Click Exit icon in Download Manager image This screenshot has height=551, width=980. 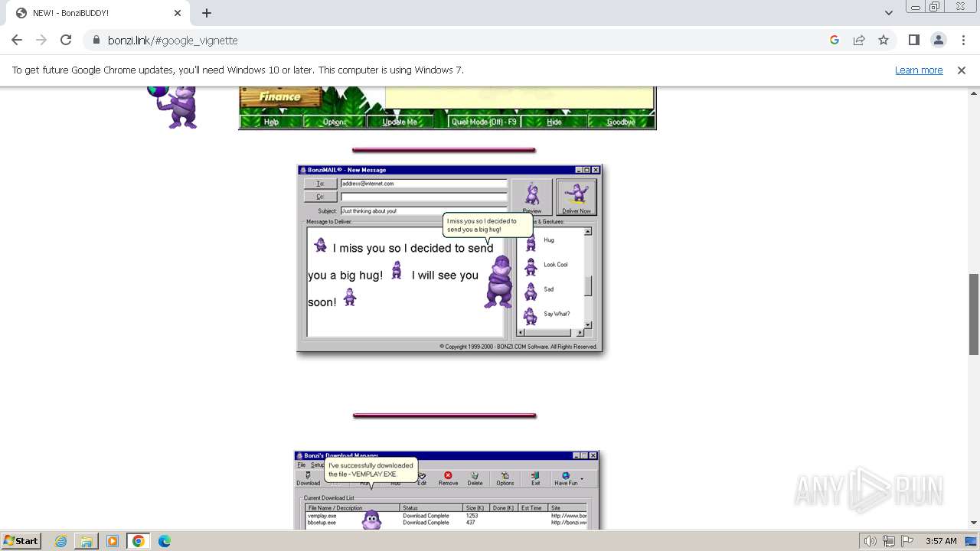(535, 479)
